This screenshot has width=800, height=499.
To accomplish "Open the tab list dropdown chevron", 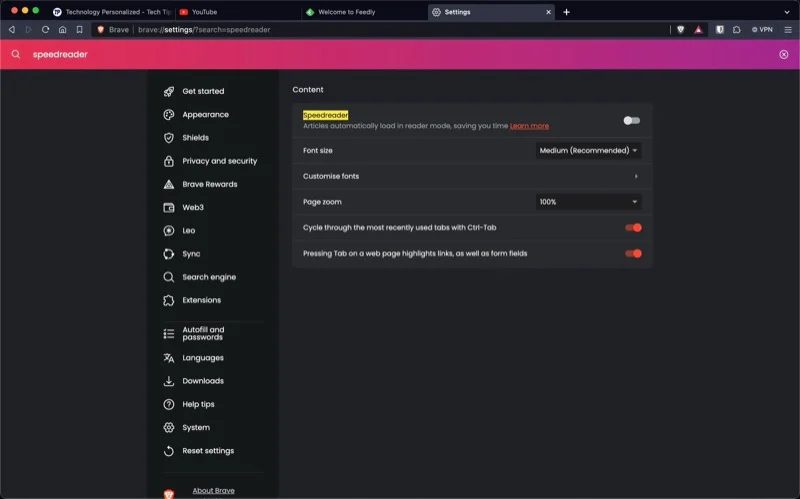I will (x=787, y=12).
